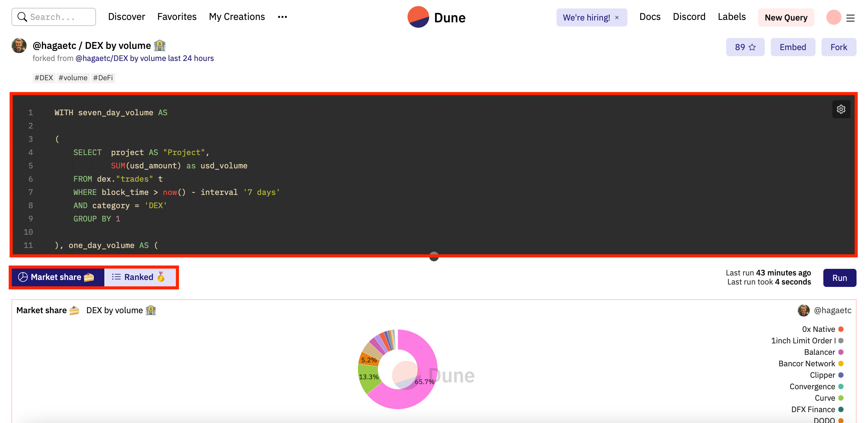Click the editor resize handle

coord(434,257)
